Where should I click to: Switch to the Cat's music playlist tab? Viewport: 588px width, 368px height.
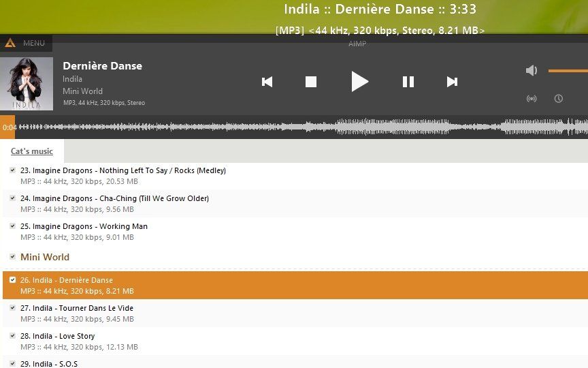[x=32, y=151]
